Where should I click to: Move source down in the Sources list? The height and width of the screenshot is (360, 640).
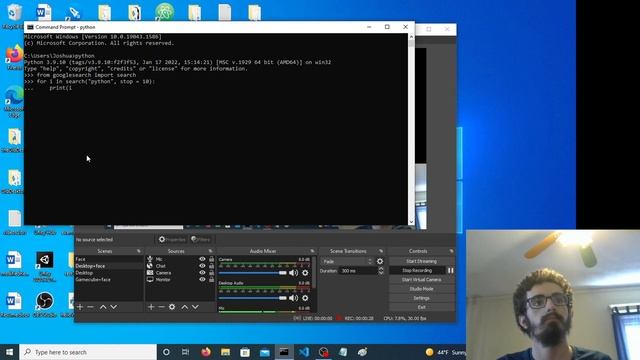[x=195, y=307]
